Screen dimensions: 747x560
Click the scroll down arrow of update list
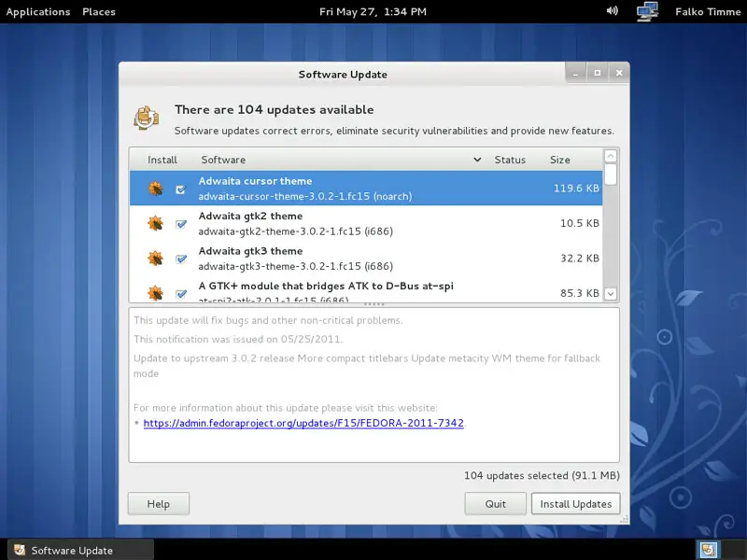coord(611,294)
